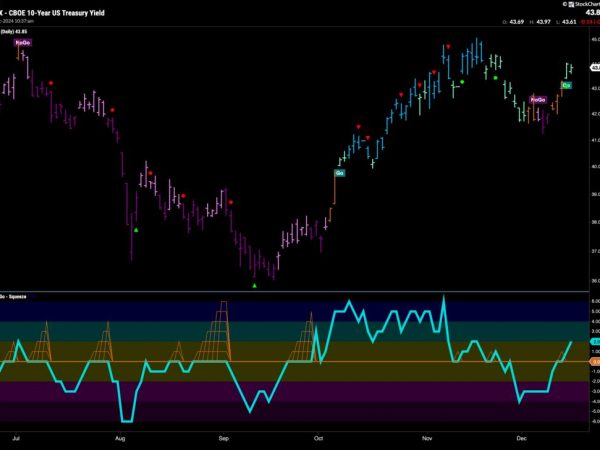Click the green dot marker in late November
600x450 pixels.
point(496,78)
